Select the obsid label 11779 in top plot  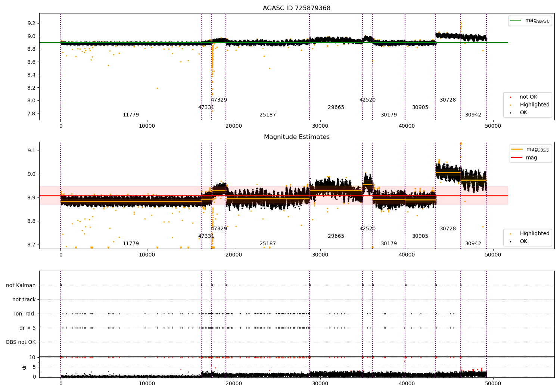[131, 115]
